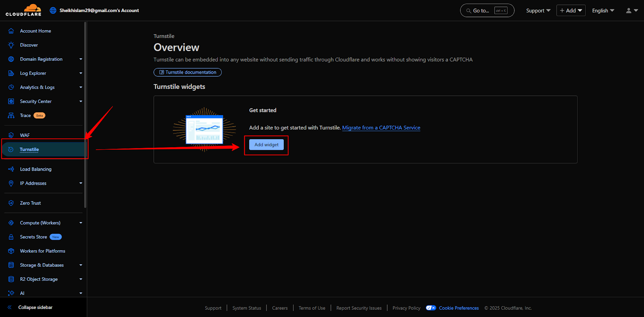Expand the Compute (Workers) arrow
The width and height of the screenshot is (644, 317).
81,223
